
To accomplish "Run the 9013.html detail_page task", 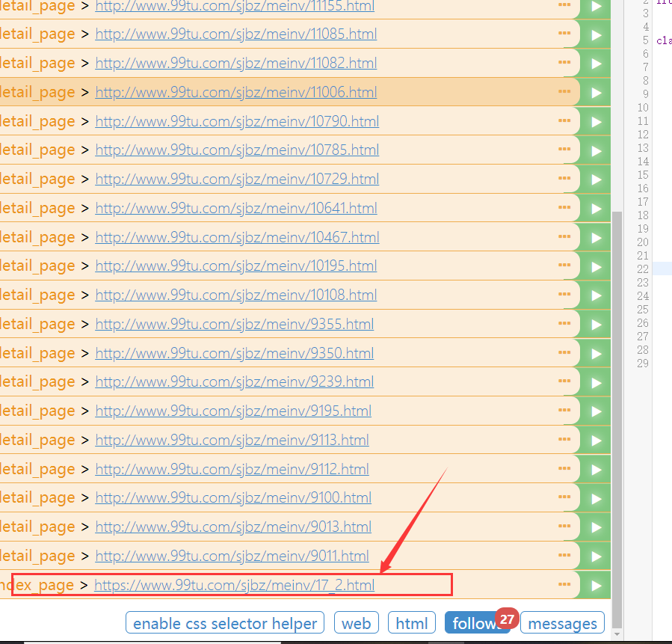I will (596, 527).
